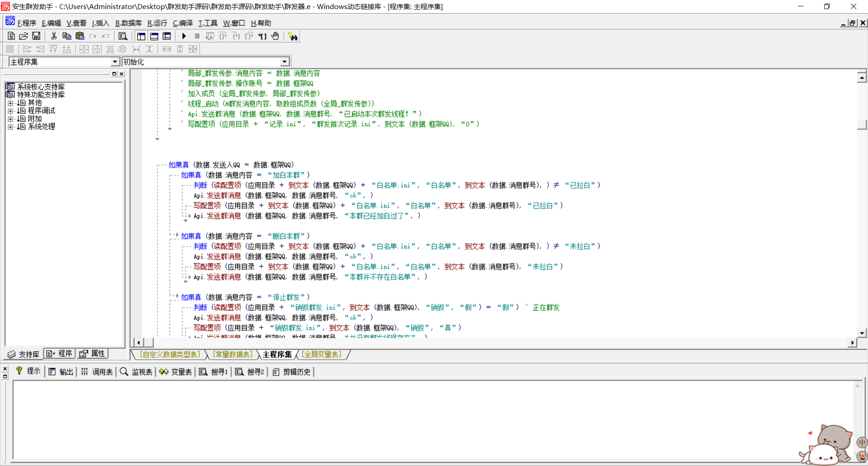Open the R.运行 menu
This screenshot has width=868, height=466.
(157, 23)
